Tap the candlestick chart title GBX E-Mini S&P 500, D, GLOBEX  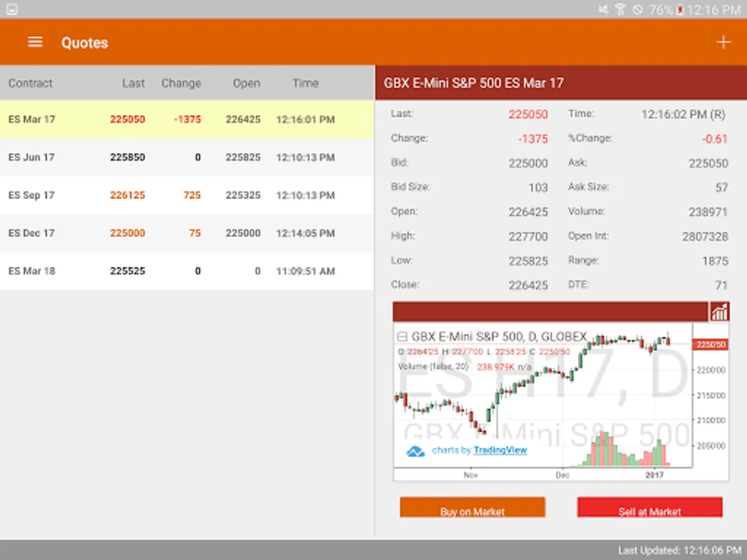(499, 337)
